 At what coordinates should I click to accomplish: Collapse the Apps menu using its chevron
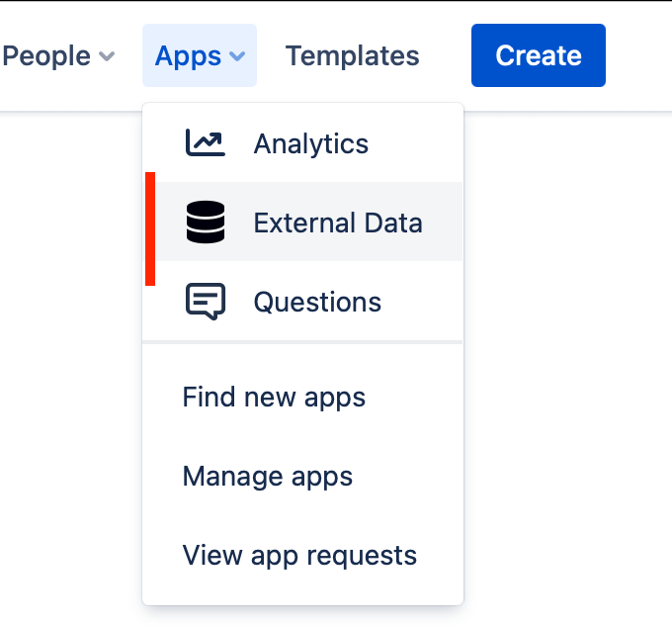[237, 56]
